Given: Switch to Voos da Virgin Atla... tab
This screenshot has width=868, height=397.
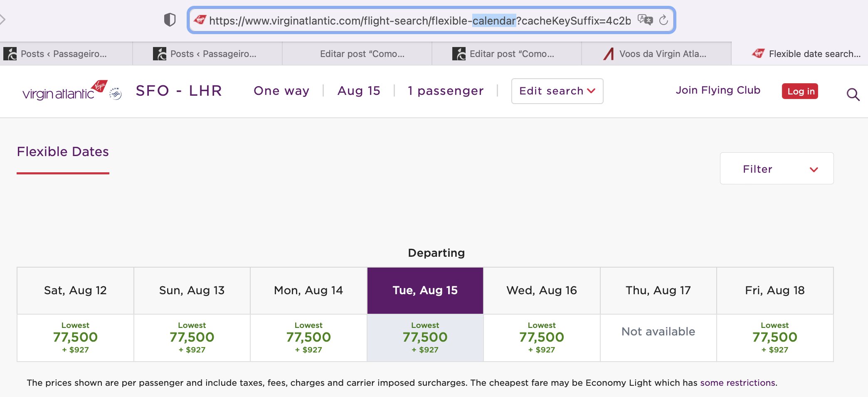Looking at the screenshot, I should coord(656,54).
